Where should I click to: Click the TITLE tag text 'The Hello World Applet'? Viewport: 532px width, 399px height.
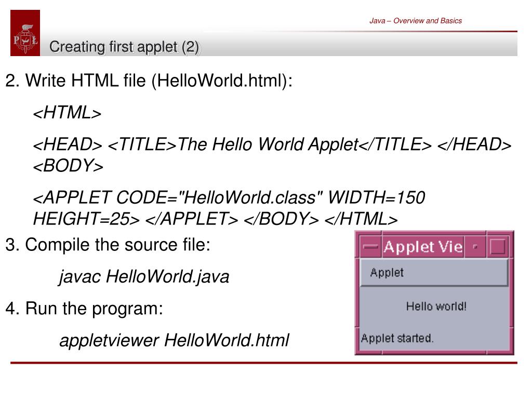point(268,145)
